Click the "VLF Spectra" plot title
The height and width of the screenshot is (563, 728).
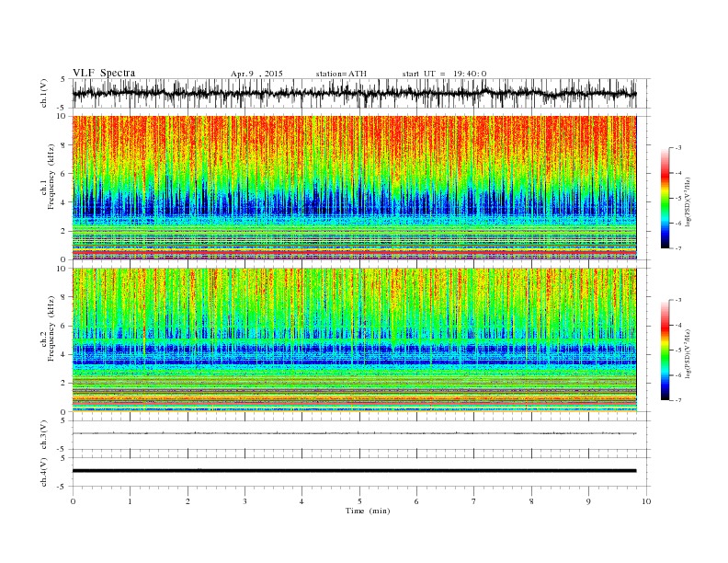tap(104, 73)
